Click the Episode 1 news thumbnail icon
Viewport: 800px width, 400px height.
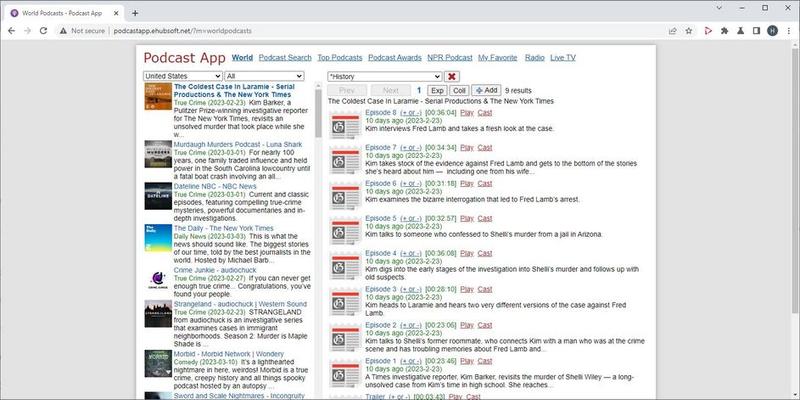pos(345,373)
